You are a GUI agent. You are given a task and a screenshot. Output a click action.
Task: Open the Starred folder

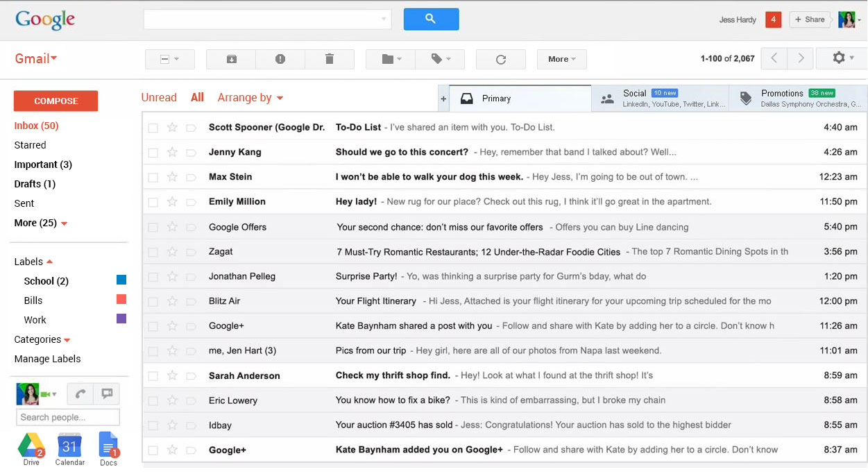click(x=30, y=145)
